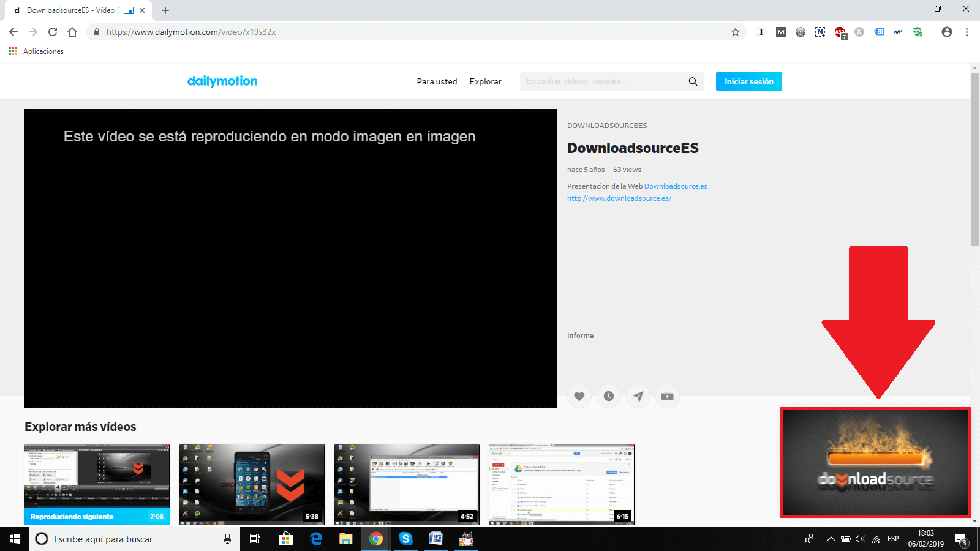Open Microsoft Edge from taskbar
This screenshot has width=980, height=551.
click(x=316, y=539)
